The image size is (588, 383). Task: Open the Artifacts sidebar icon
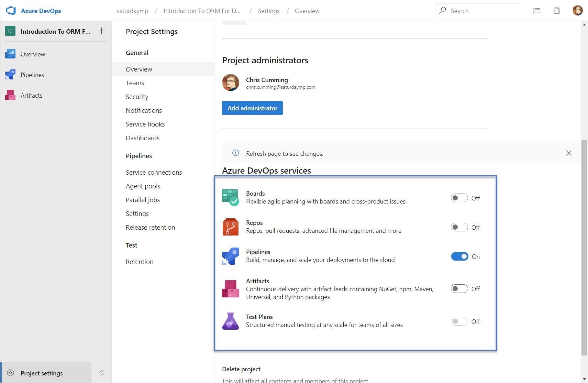[x=10, y=95]
